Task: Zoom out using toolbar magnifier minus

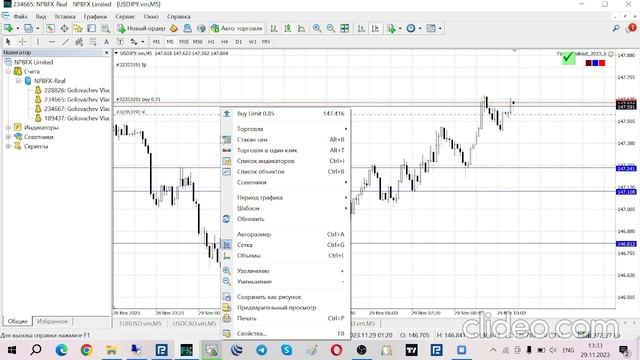Action: tap(331, 28)
